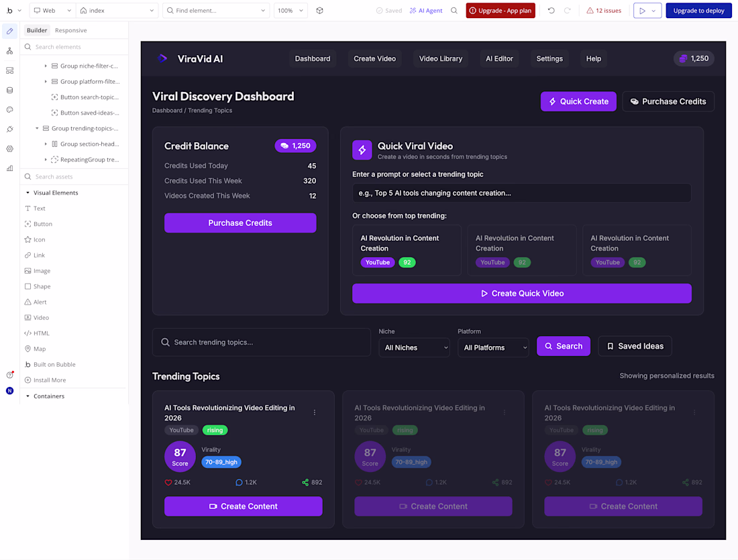The width and height of the screenshot is (738, 560).
Task: Collapse the Visual Elements section
Action: [x=28, y=192]
